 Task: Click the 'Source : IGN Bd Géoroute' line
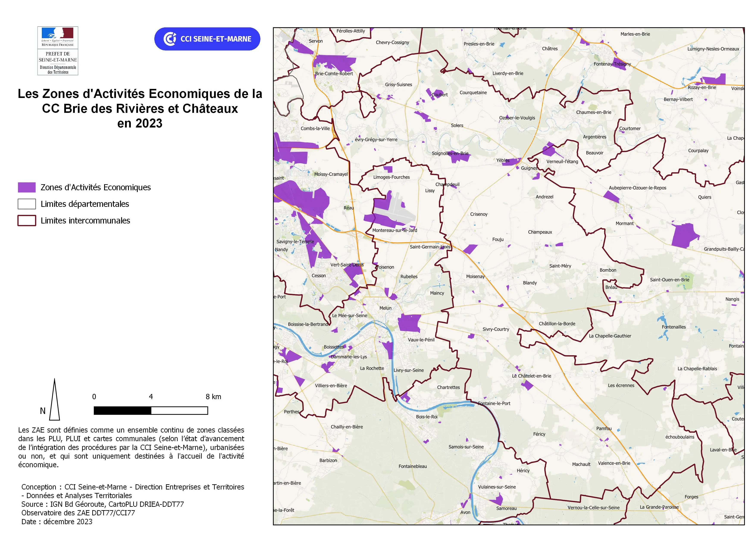click(102, 504)
